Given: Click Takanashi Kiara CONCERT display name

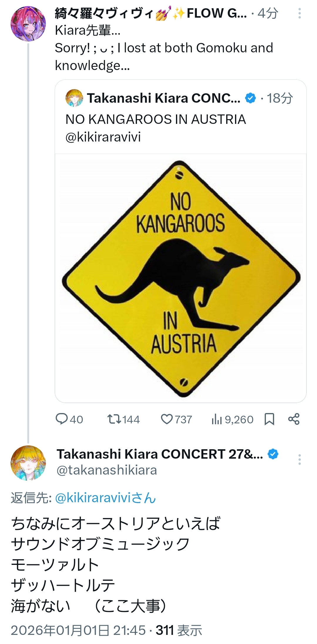Looking at the screenshot, I should (x=160, y=454).
